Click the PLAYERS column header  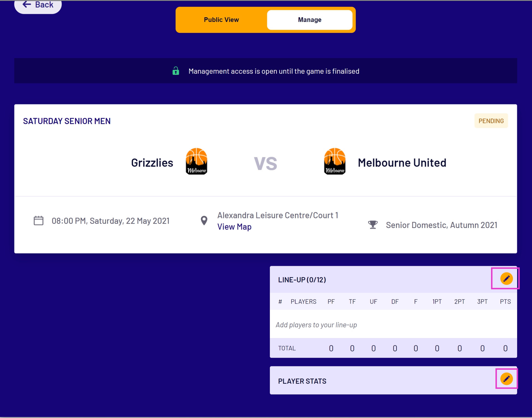[304, 302]
